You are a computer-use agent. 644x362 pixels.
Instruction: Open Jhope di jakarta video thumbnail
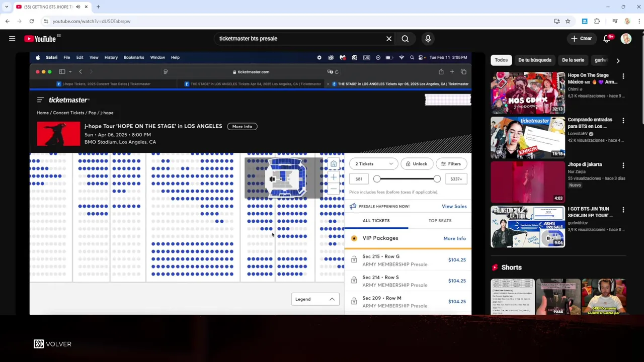tap(528, 182)
